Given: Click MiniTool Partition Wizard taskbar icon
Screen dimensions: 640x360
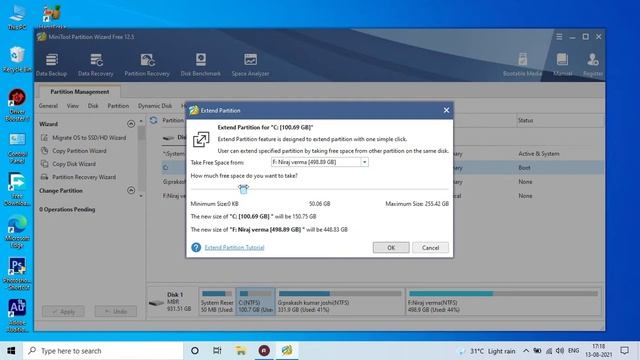Looking at the screenshot, I should point(287,351).
